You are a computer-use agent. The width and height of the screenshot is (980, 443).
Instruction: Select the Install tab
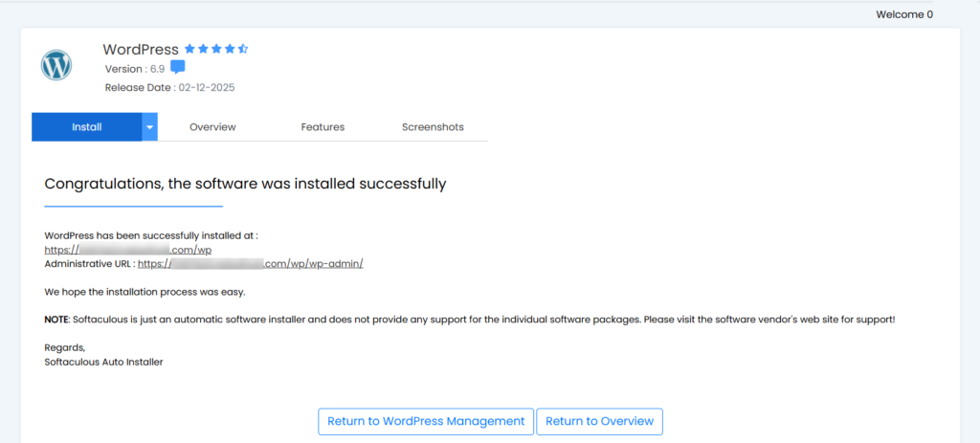pos(86,126)
